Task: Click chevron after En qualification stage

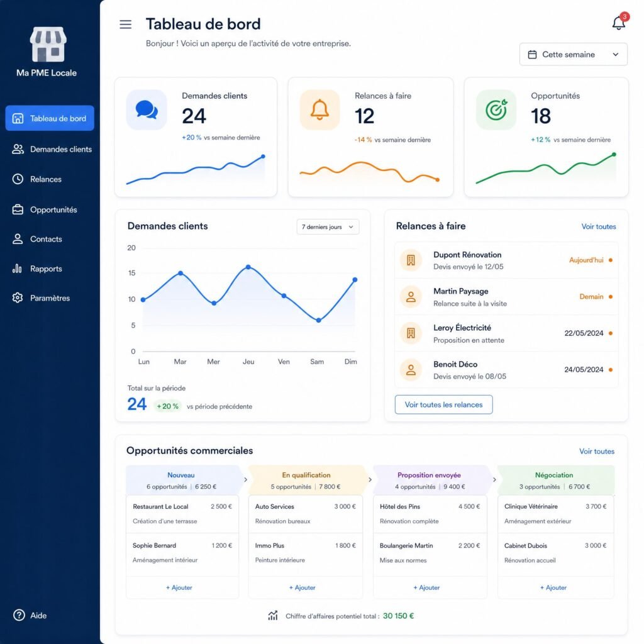Action: point(370,480)
